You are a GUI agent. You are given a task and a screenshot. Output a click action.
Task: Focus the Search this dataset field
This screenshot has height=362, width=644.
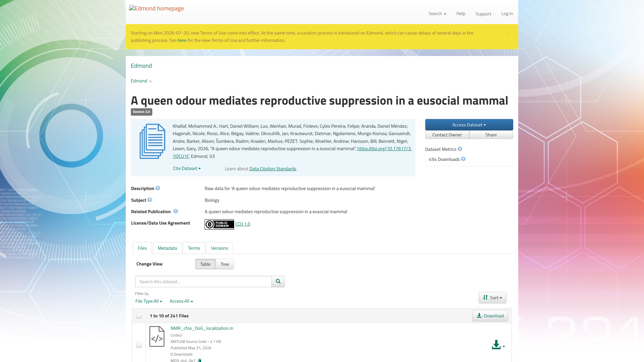click(203, 282)
